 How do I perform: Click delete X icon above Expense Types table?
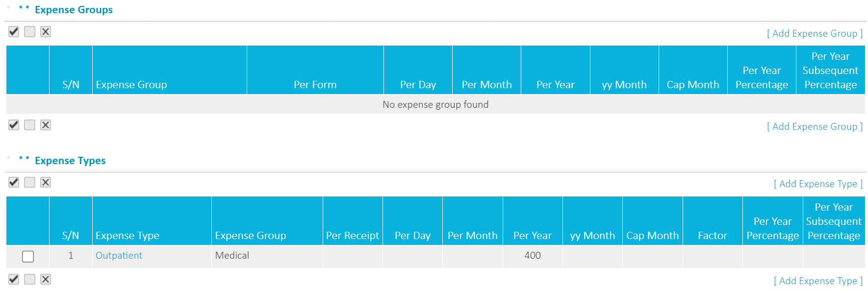[46, 182]
